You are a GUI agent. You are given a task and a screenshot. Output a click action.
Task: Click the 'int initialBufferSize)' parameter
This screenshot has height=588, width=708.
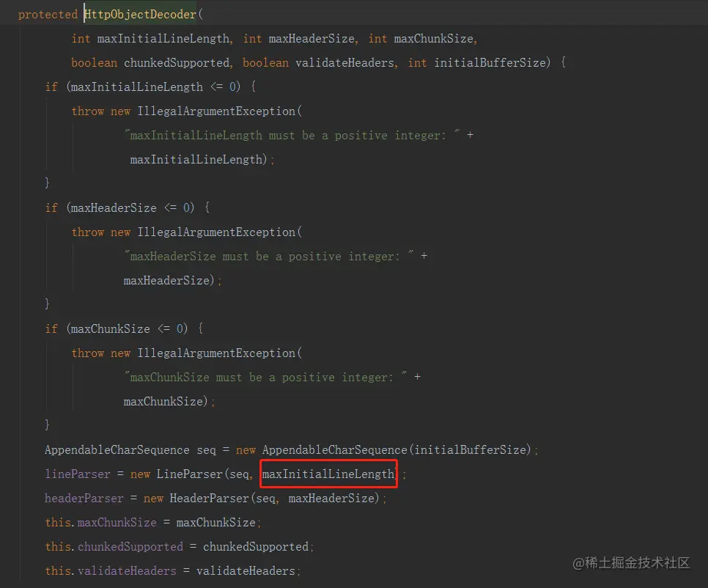point(479,63)
